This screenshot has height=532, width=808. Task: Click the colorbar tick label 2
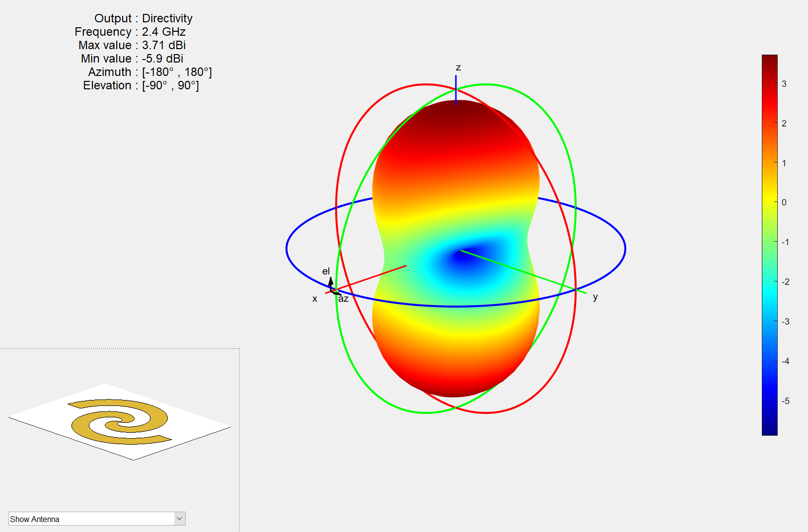pos(784,124)
